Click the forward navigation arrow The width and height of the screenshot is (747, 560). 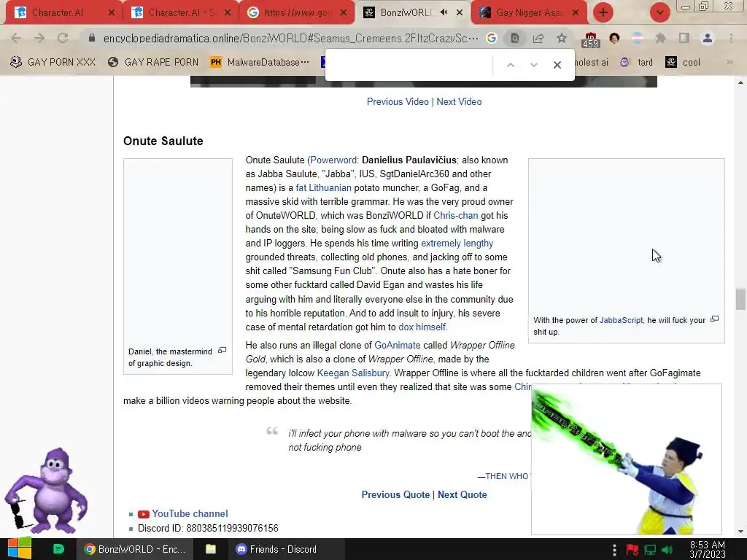coord(39,38)
